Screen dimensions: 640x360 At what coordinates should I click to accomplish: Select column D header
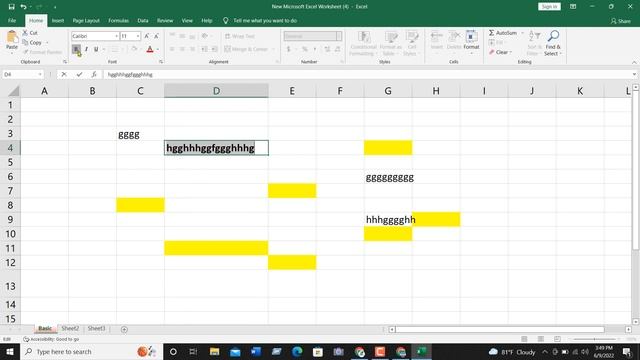(x=216, y=91)
